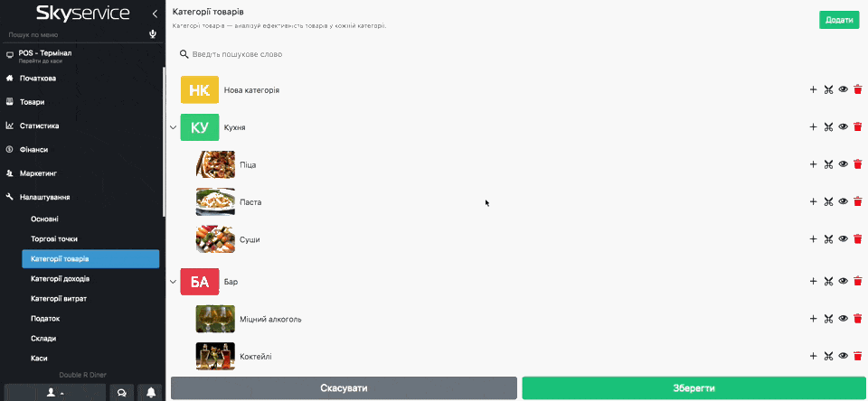Click the microphone icon in menu search

153,34
